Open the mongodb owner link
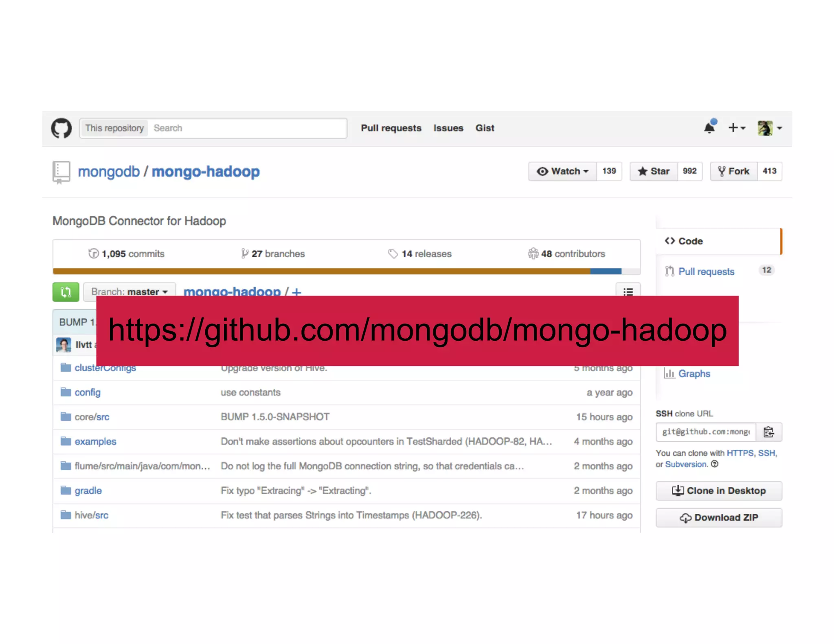Screen dimensions: 834x644 tap(109, 171)
